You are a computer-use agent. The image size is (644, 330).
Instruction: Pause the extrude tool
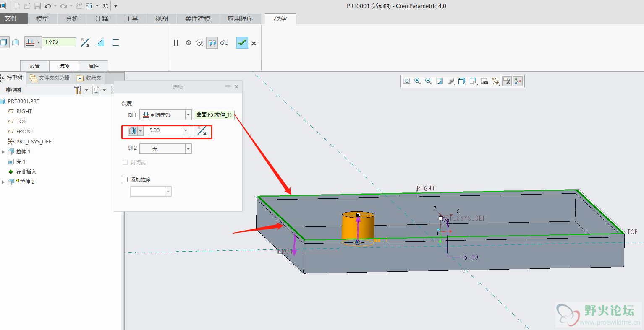pos(176,42)
